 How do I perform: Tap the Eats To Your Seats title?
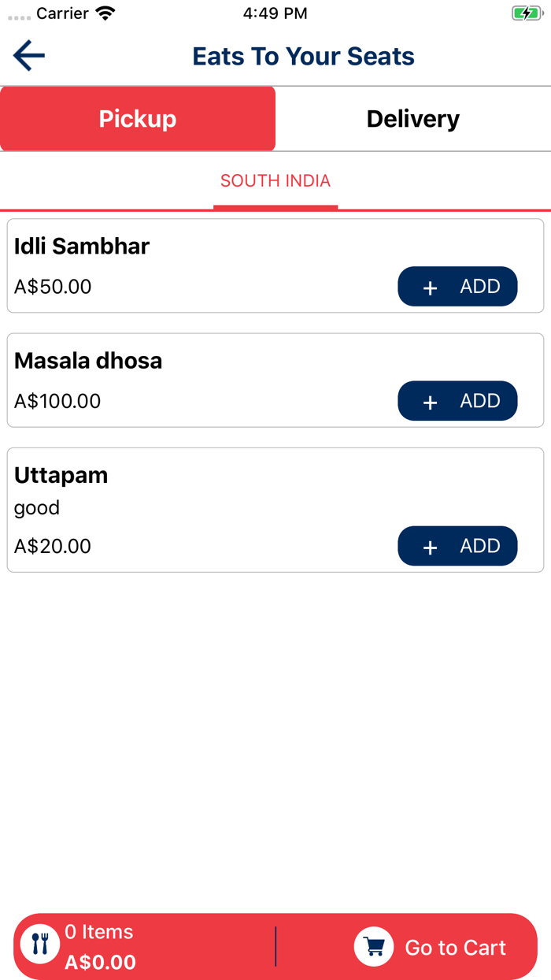pyautogui.click(x=303, y=56)
